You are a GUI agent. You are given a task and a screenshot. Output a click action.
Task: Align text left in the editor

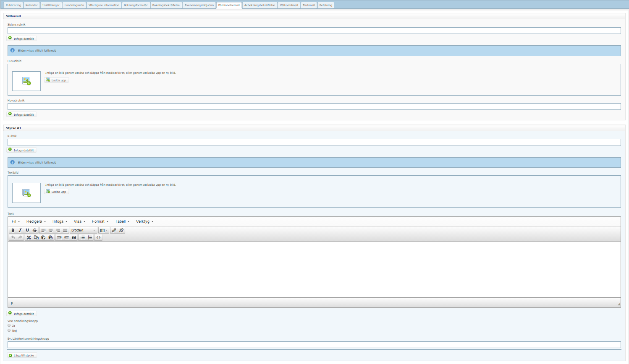[43, 230]
